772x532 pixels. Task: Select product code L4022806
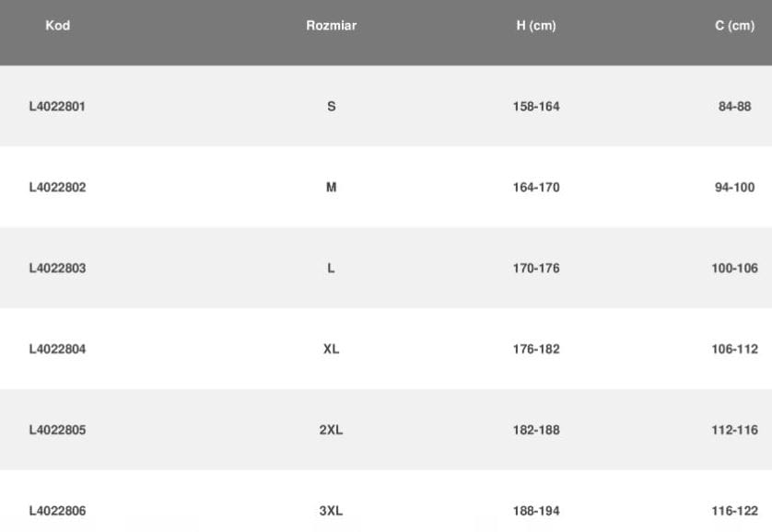tap(57, 511)
